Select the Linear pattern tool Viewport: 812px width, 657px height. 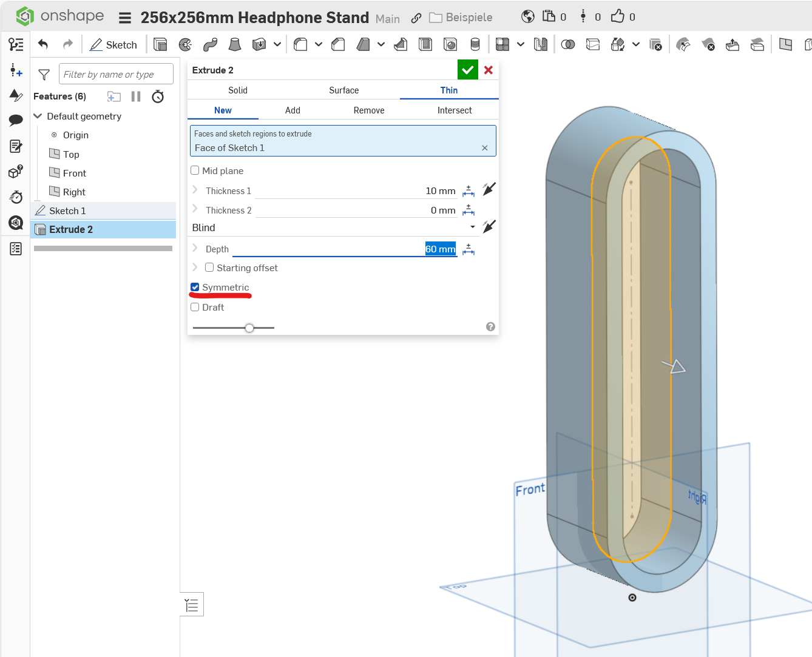click(502, 44)
